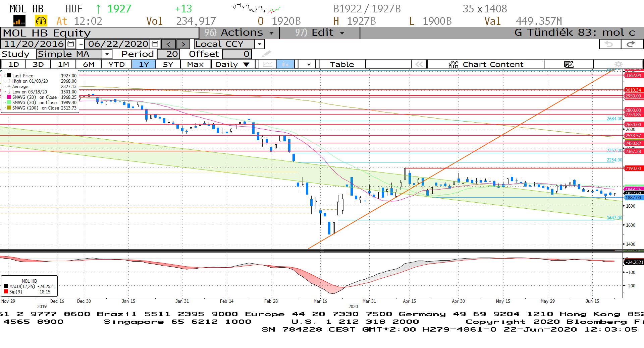Open the Table view

point(342,64)
